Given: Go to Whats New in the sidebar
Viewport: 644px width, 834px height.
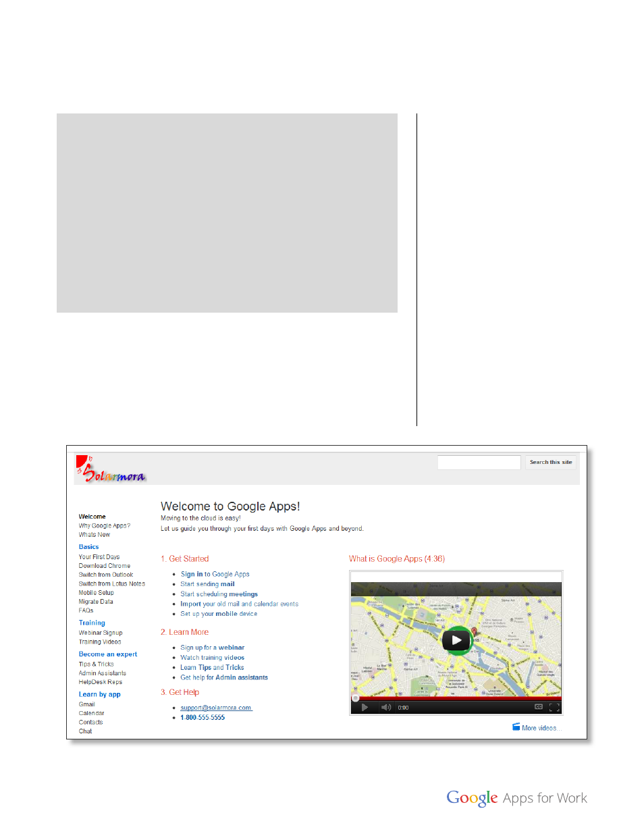Looking at the screenshot, I should (95, 534).
